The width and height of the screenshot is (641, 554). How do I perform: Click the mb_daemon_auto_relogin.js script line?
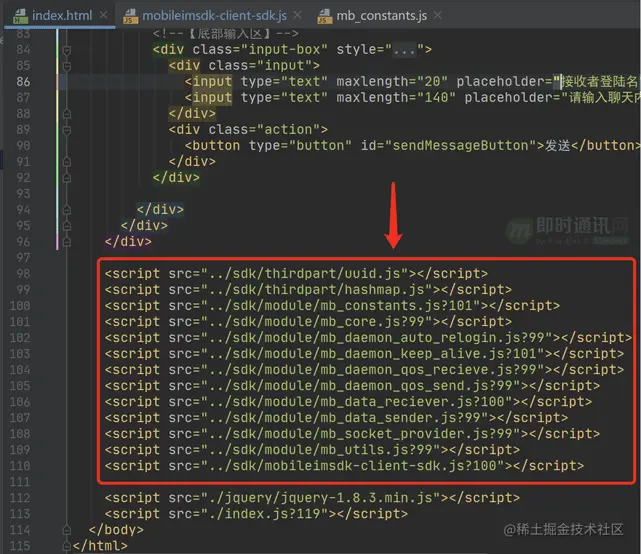point(368,338)
